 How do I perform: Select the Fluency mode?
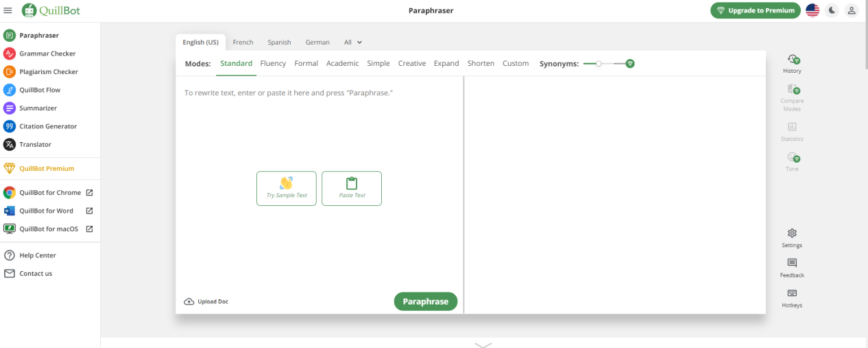pos(273,63)
